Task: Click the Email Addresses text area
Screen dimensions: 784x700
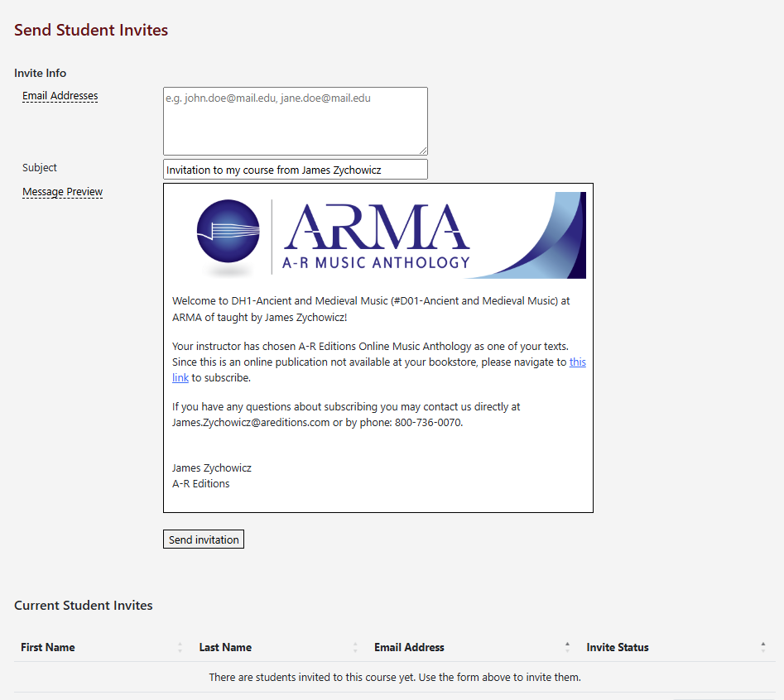Action: pos(295,121)
